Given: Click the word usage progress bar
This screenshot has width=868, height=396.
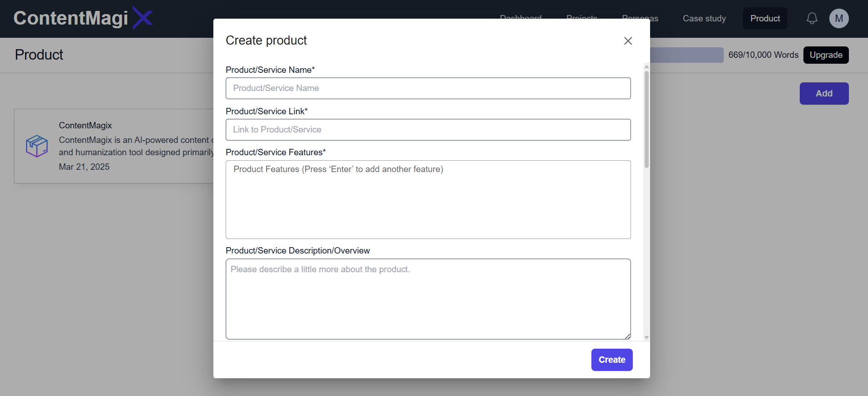Looking at the screenshot, I should pos(687,55).
